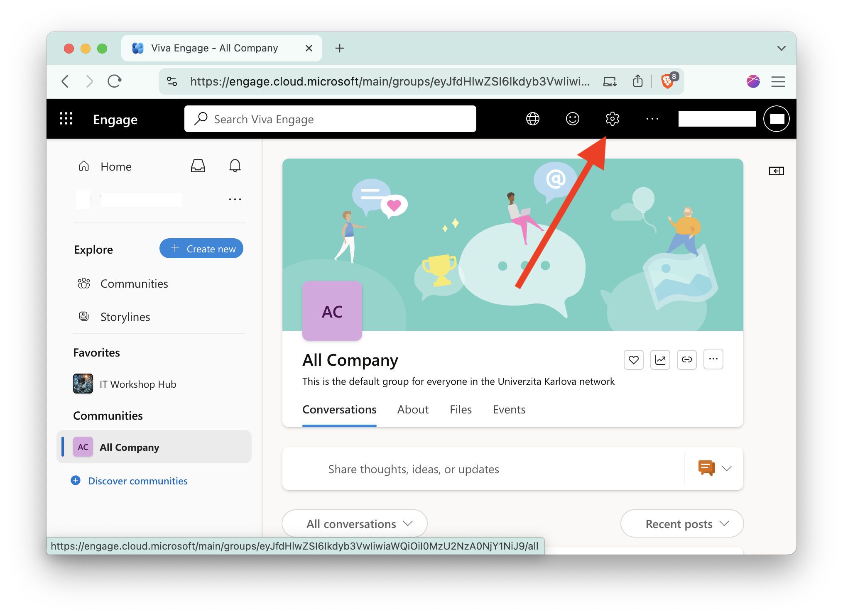The image size is (843, 616).
Task: Select the Conversations tab
Action: click(339, 410)
